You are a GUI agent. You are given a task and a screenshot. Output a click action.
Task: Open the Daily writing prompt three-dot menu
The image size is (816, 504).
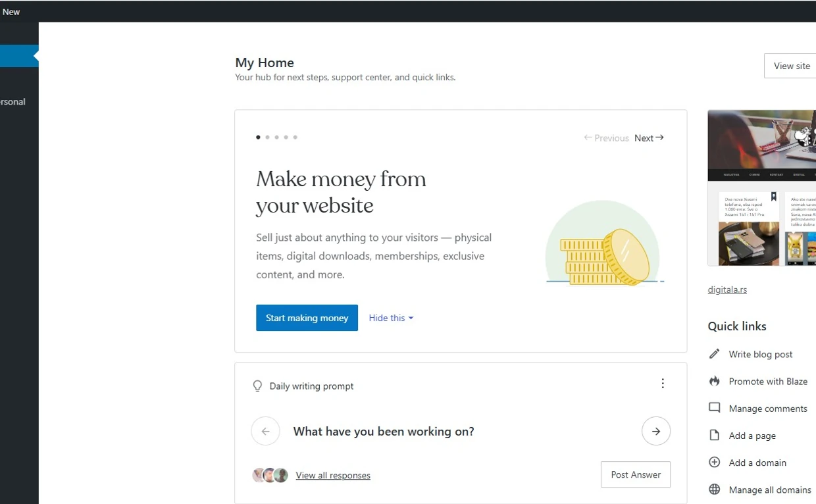(x=663, y=384)
